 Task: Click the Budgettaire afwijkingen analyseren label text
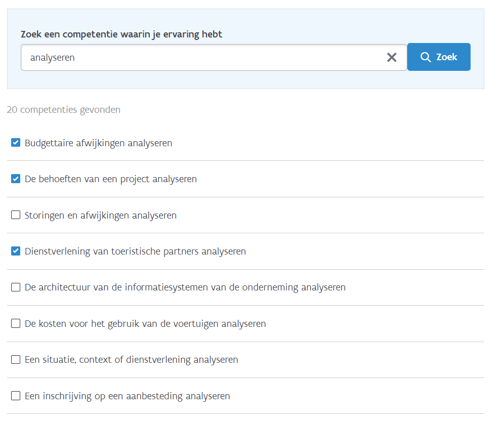coord(98,143)
